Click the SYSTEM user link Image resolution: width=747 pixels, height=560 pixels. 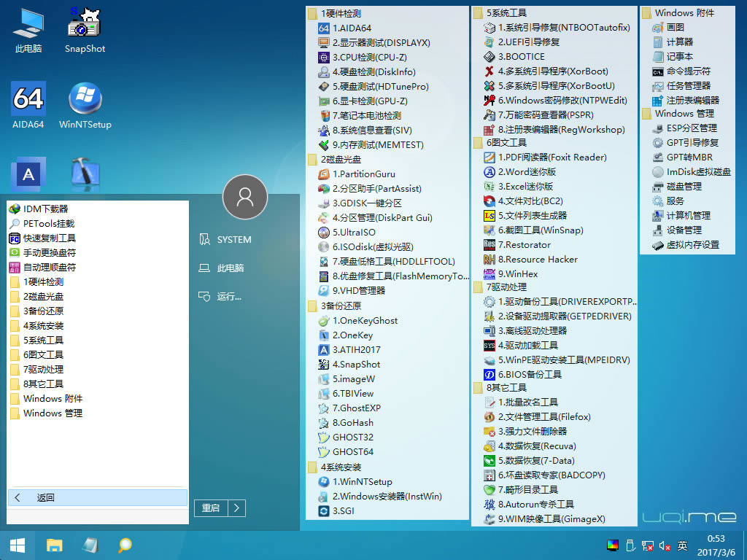(x=225, y=239)
